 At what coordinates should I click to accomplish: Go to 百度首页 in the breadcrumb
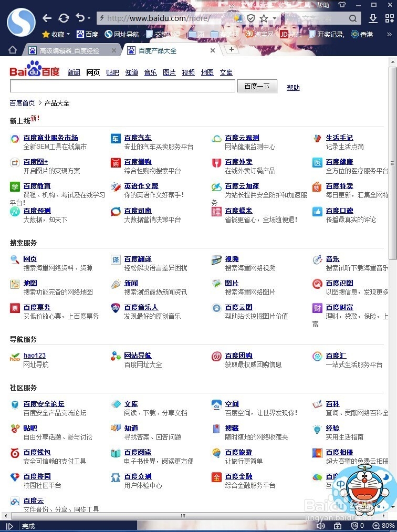pos(23,103)
